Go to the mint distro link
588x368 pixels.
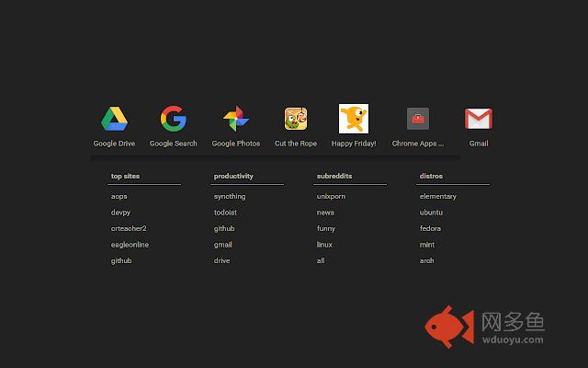click(x=426, y=245)
